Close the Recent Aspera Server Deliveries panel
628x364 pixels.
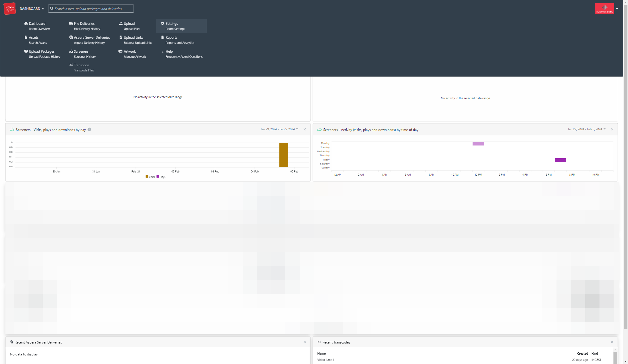[305, 342]
